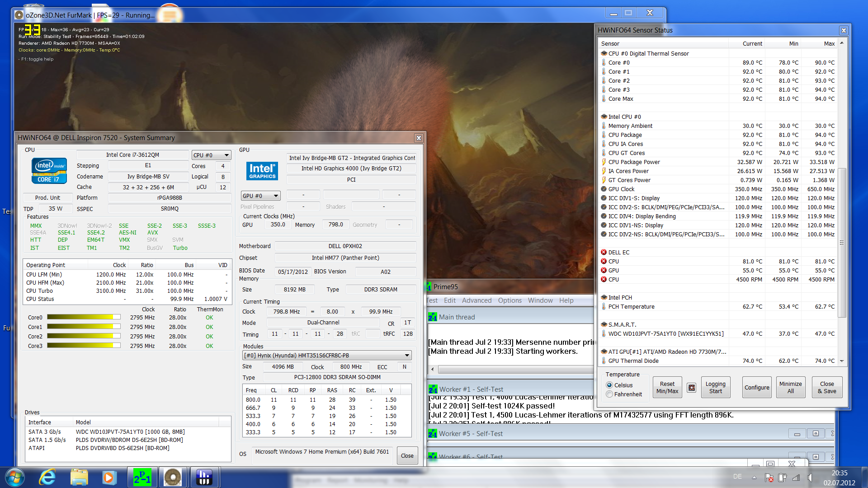Click sensor list scroll up arrow
Image resolution: width=868 pixels, height=488 pixels.
[841, 43]
